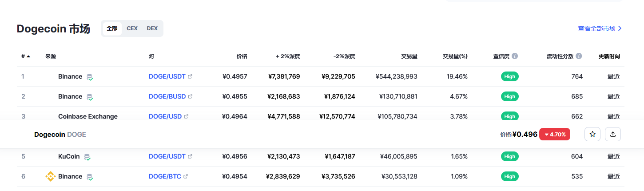Click the share upload icon

(x=613, y=134)
